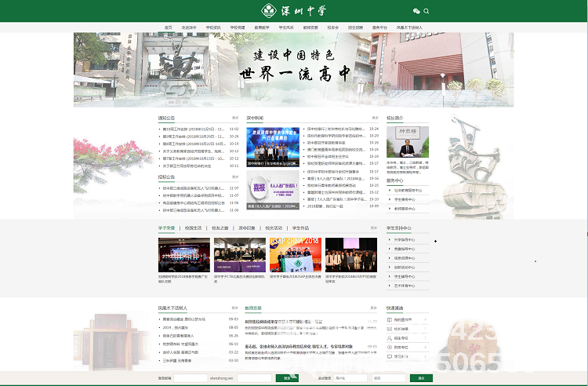This screenshot has height=386, width=588.
Task: Focus the 密码 input field
Action: click(389, 378)
